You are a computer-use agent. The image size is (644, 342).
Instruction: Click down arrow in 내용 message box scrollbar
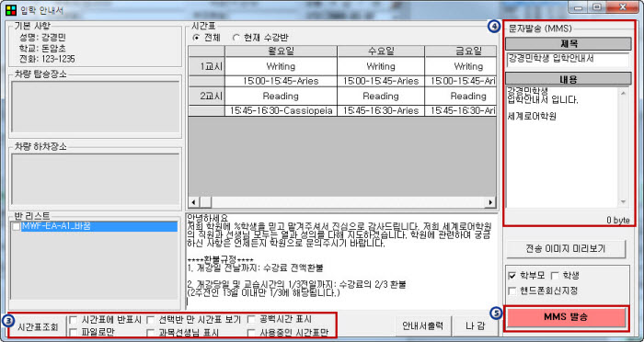(x=623, y=201)
